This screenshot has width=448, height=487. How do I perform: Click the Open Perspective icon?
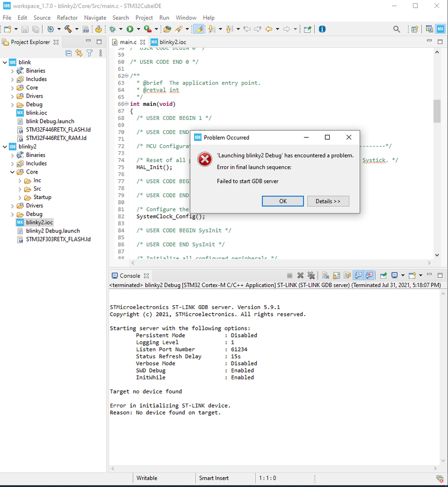[414, 29]
